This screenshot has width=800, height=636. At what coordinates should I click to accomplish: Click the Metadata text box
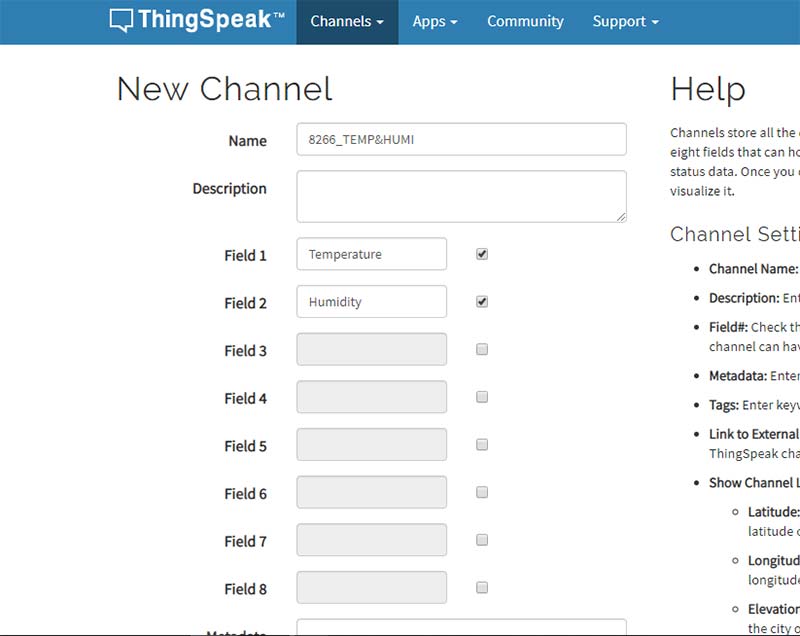coord(461,628)
